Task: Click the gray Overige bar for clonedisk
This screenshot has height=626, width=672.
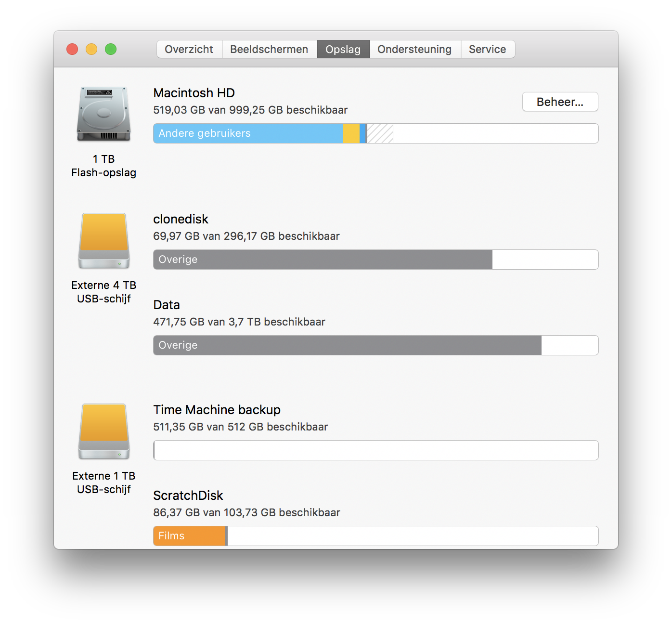Action: point(323,260)
